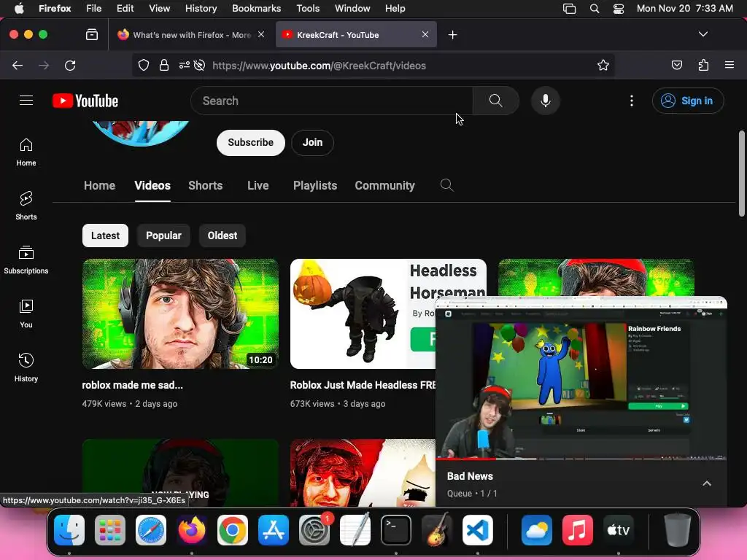Image resolution: width=747 pixels, height=560 pixels.
Task: Open Spotlight search in menu bar
Action: 594,9
